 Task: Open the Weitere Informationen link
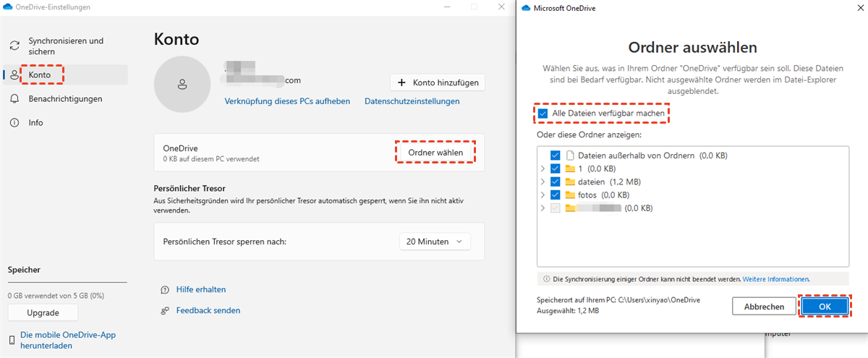pyautogui.click(x=775, y=278)
